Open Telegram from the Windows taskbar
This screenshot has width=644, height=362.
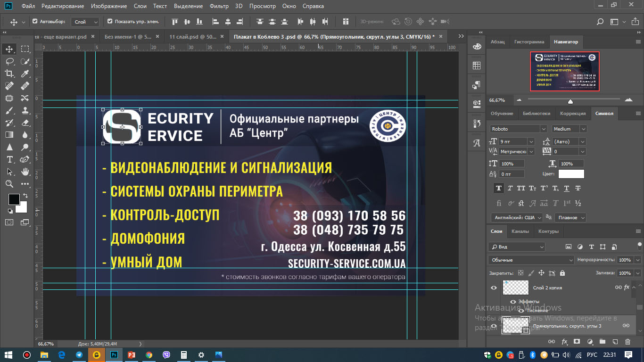(x=79, y=355)
